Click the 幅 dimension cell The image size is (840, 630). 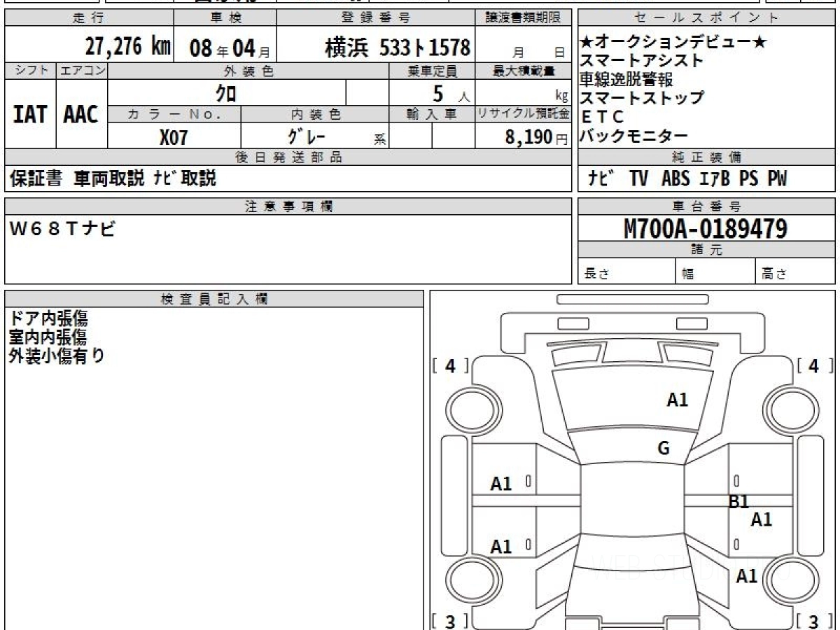[715, 272]
